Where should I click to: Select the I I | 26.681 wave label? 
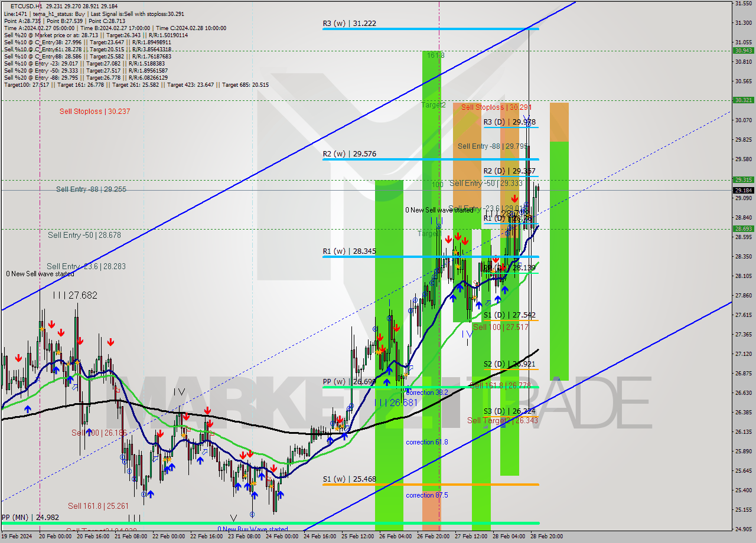coord(396,403)
